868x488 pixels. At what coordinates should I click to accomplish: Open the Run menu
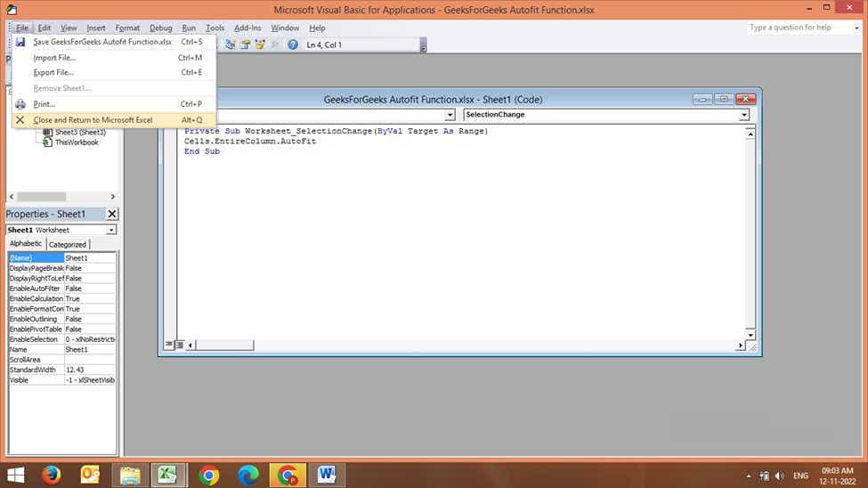point(189,28)
